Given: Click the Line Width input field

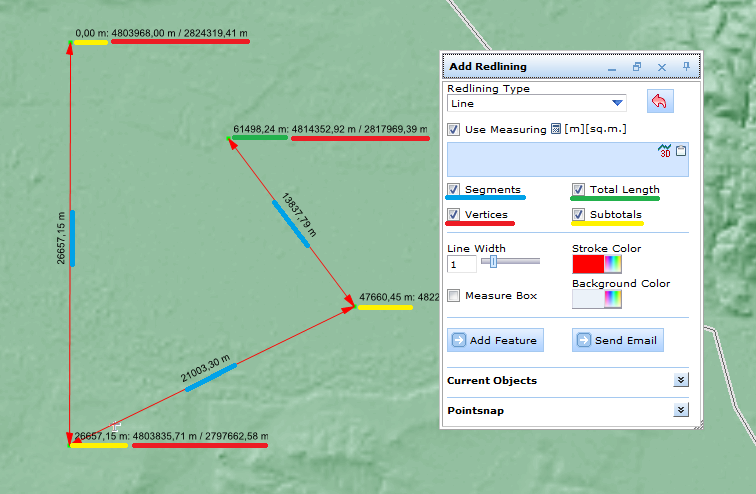Looking at the screenshot, I should (x=462, y=264).
